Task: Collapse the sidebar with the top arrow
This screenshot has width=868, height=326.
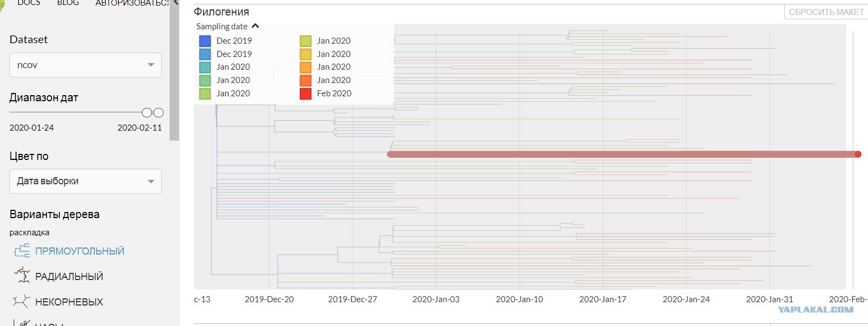Action: (176, 3)
